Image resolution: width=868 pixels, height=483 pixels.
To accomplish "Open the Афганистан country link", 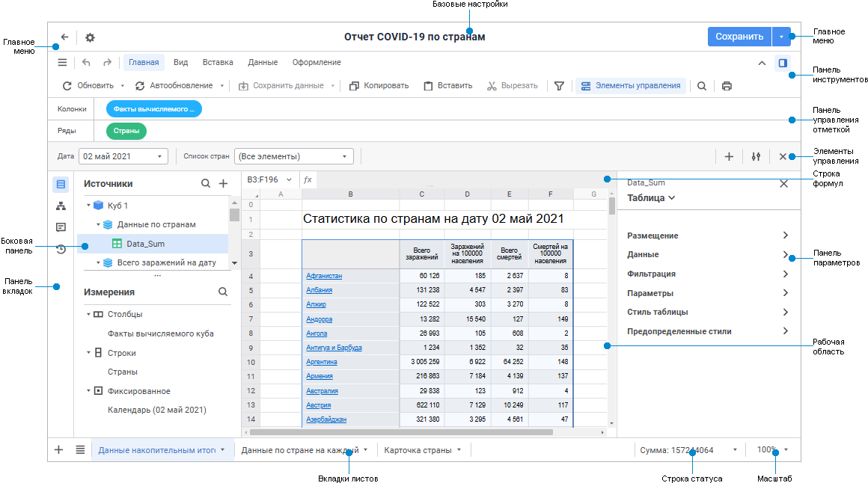I will pos(324,276).
